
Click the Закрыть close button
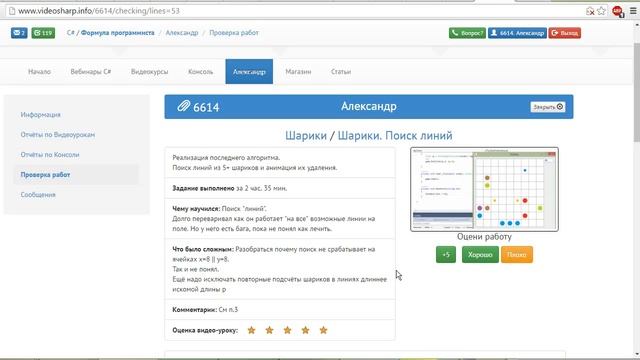pos(548,107)
